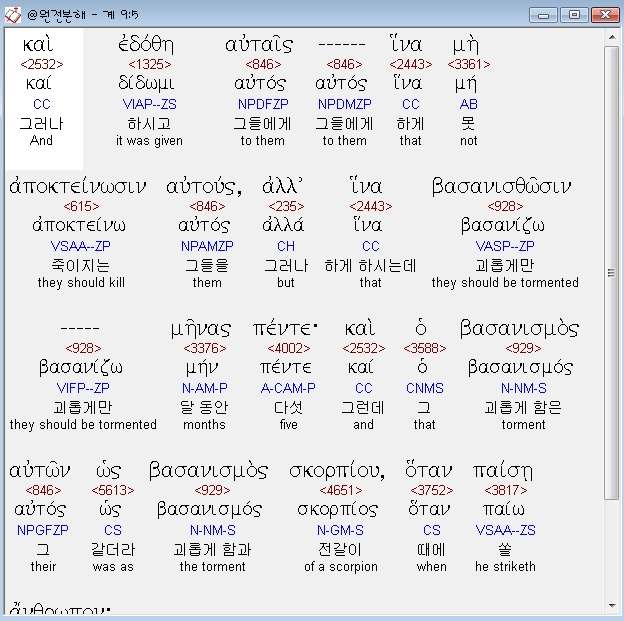Screen dimensions: 624x621
Task: Click the parsing code NPDFZP
Action: tap(263, 104)
